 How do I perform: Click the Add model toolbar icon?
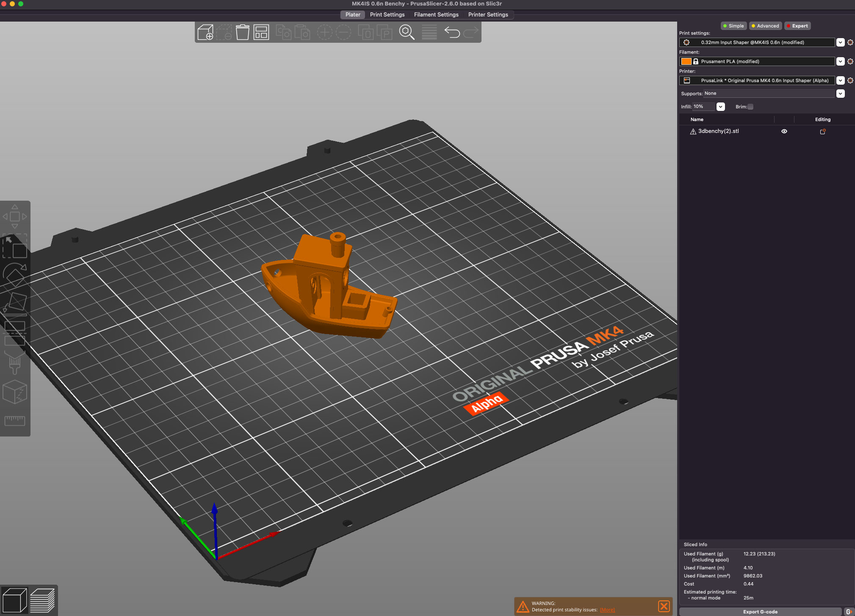205,32
